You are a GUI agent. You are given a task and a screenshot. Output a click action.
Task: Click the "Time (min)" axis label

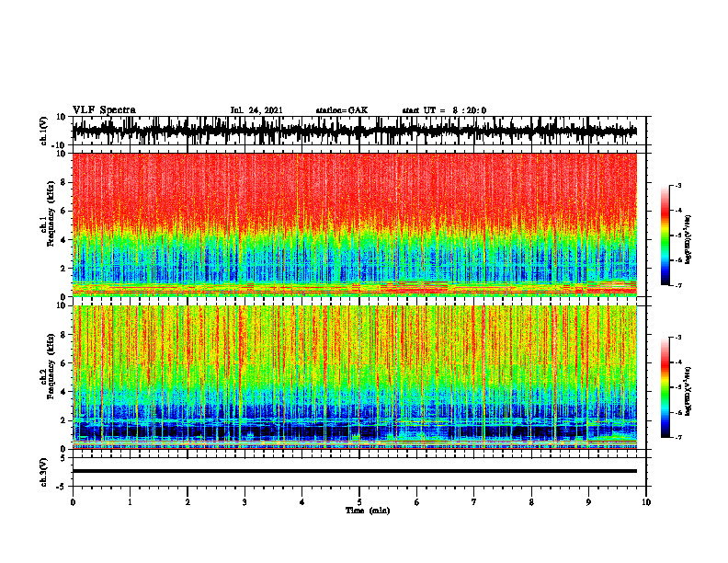pos(368,511)
